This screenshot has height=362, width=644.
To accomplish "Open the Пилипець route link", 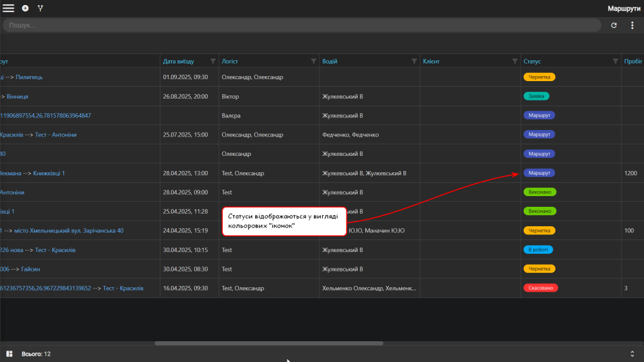I will (29, 77).
